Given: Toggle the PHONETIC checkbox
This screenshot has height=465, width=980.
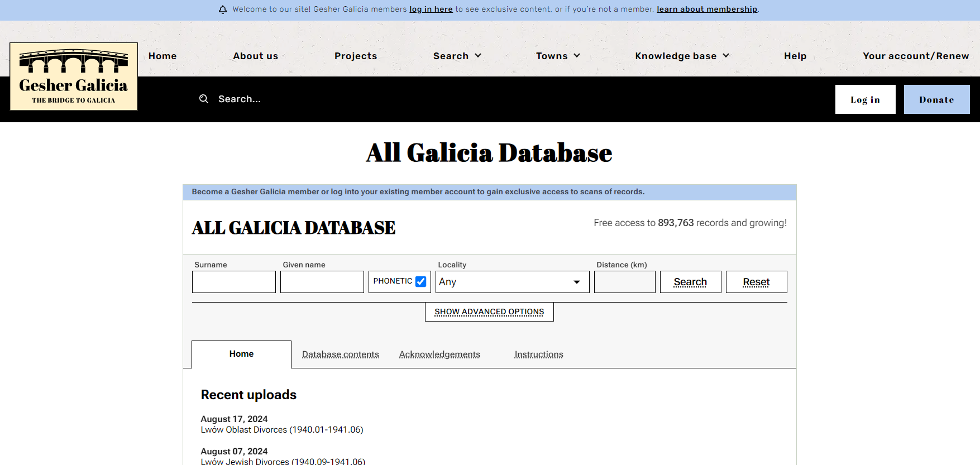Looking at the screenshot, I should click(x=421, y=282).
